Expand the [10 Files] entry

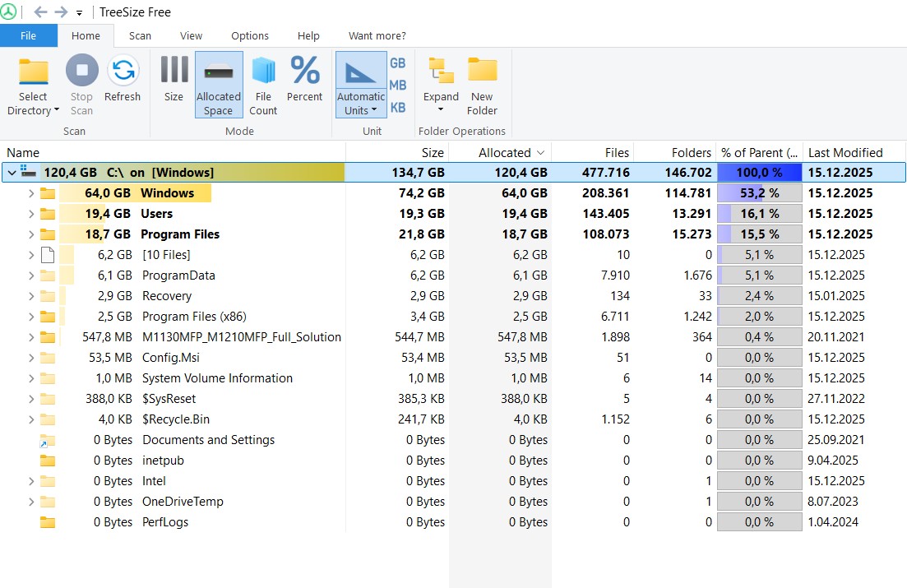31,255
